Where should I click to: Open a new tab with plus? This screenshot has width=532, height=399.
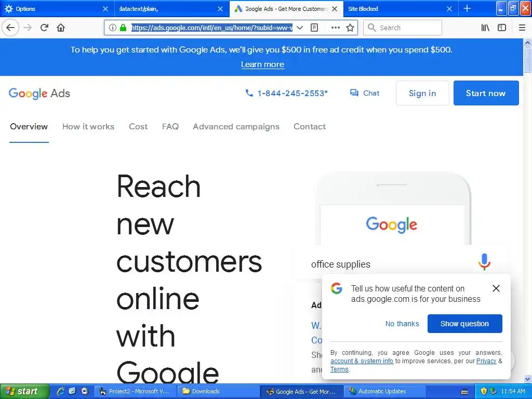(x=467, y=8)
